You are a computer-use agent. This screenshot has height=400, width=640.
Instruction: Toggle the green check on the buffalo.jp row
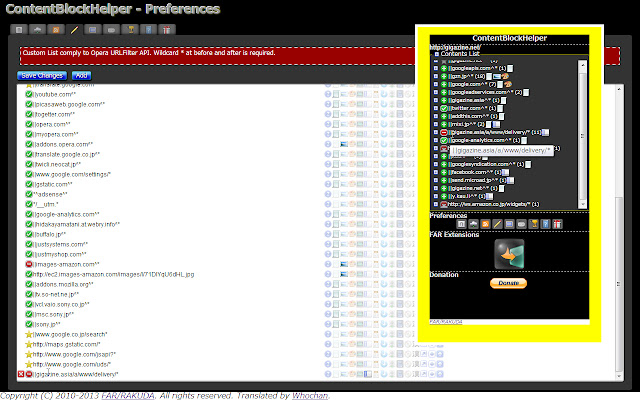tap(29, 234)
